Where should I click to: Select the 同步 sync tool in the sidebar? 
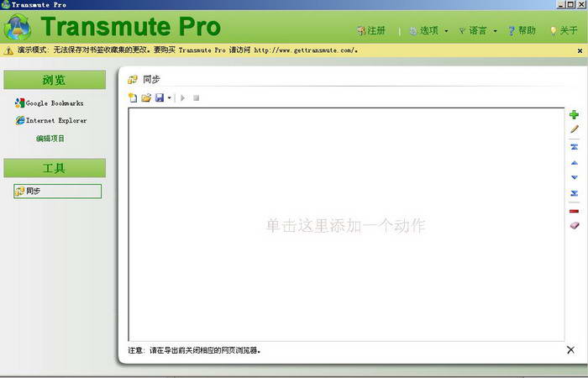pos(57,191)
